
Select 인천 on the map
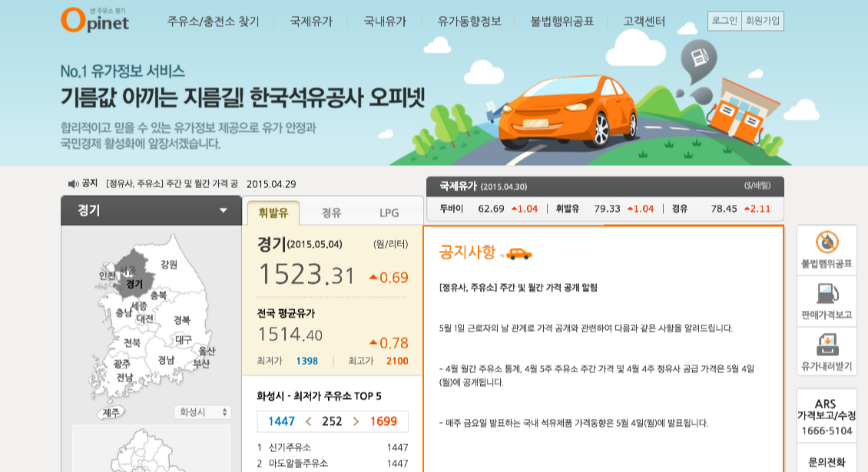pyautogui.click(x=108, y=276)
